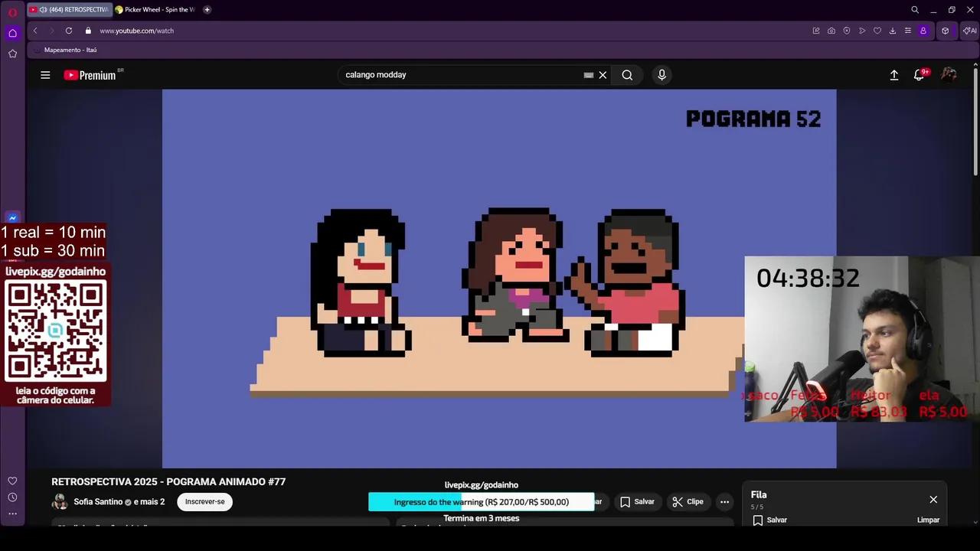Viewport: 980px width, 551px height.
Task: Create a clip with Clipe button
Action: click(x=688, y=502)
